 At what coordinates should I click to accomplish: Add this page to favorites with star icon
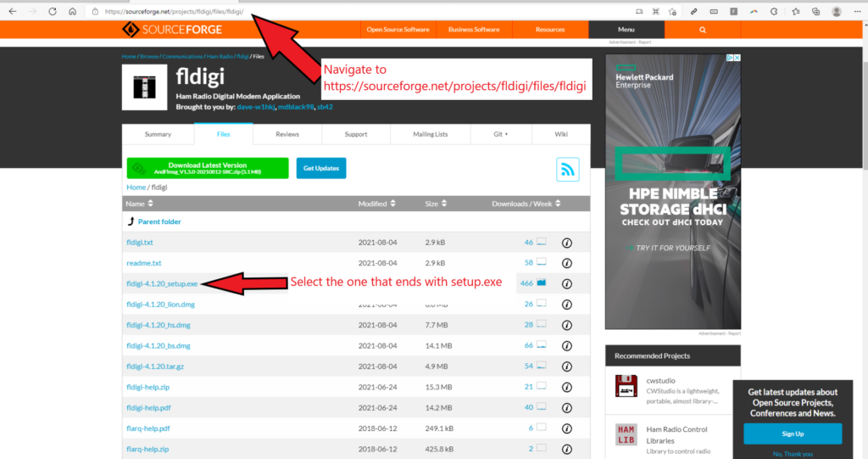click(672, 11)
